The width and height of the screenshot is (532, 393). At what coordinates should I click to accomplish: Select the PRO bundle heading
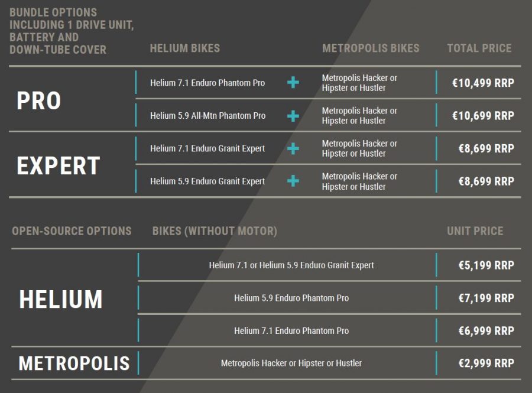coord(38,100)
